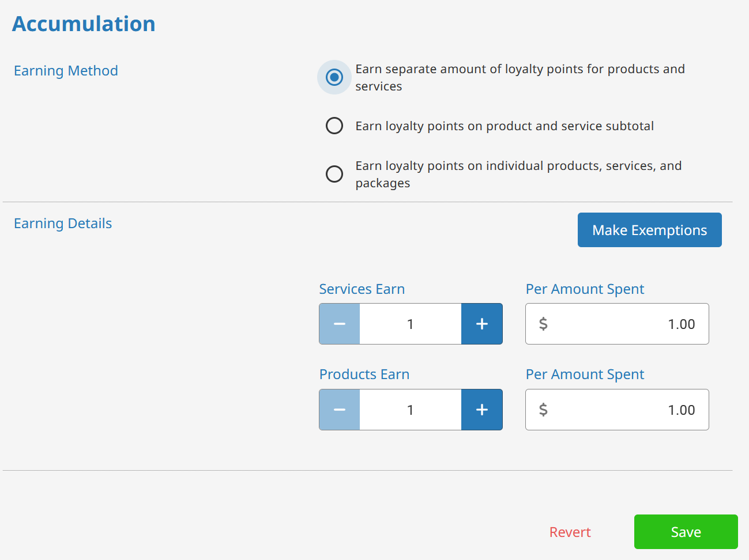Choose earn points on product and service subtotal
Image resolution: width=749 pixels, height=560 pixels.
(334, 126)
